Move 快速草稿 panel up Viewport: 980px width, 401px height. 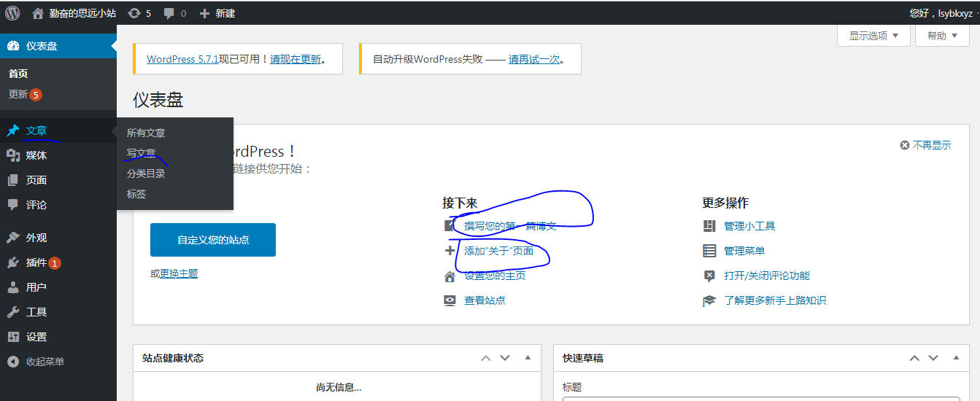point(914,358)
